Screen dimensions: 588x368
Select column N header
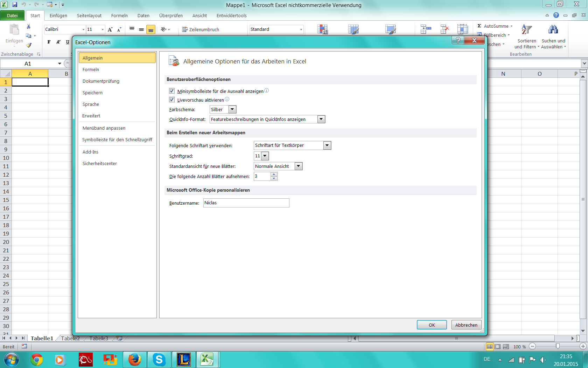coord(503,74)
